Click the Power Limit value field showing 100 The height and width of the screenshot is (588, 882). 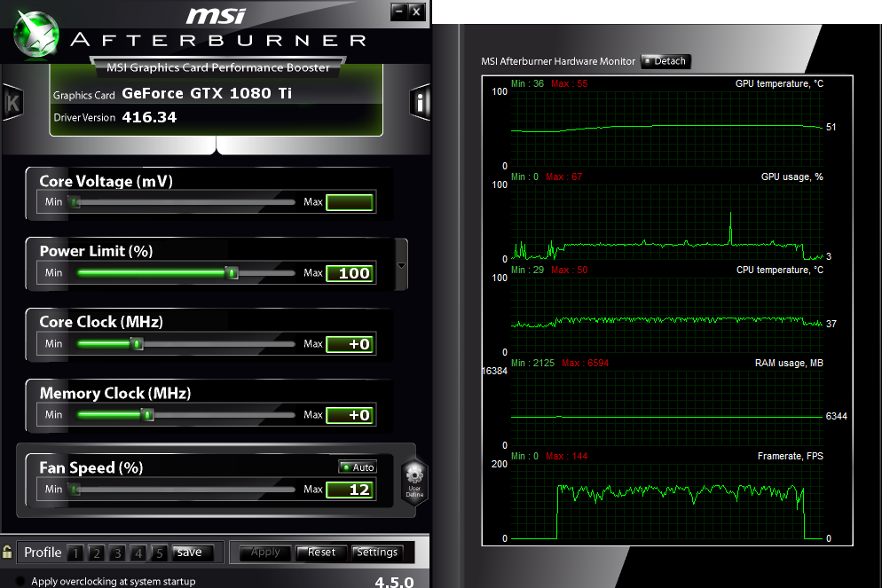click(350, 273)
